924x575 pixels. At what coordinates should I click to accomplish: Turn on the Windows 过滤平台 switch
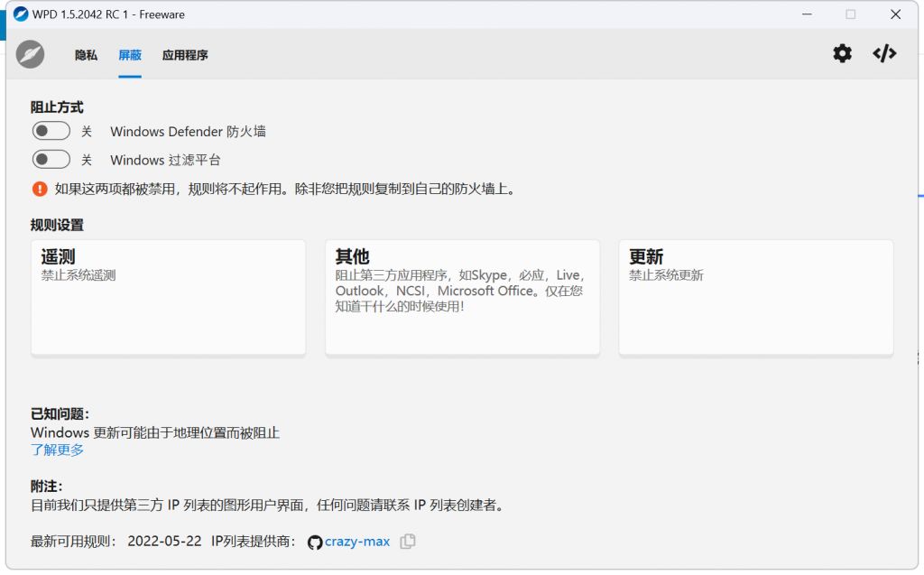coord(51,160)
